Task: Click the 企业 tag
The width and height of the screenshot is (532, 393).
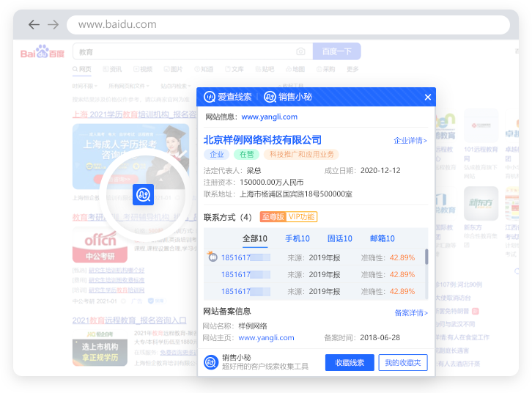Action: 216,155
